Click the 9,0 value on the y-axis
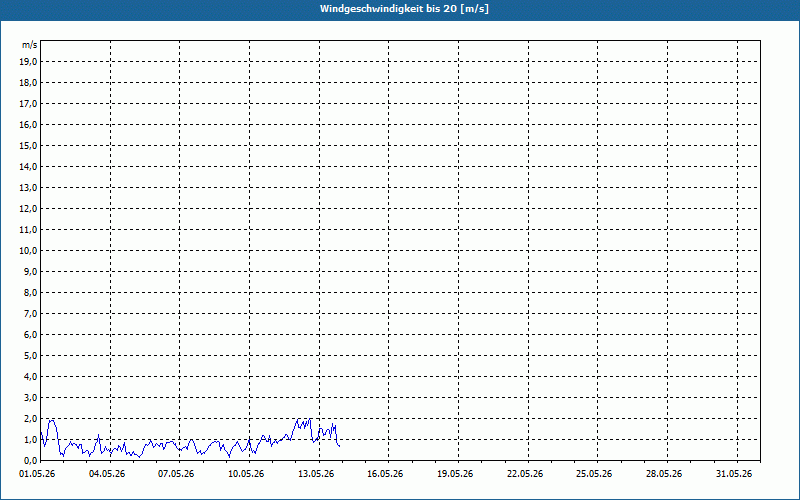This screenshot has width=800, height=500. point(31,271)
